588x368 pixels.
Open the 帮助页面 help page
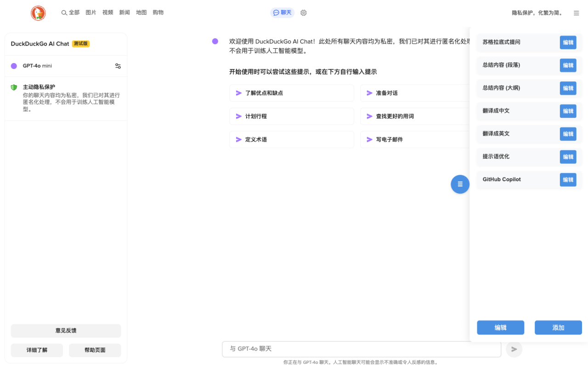coord(95,350)
